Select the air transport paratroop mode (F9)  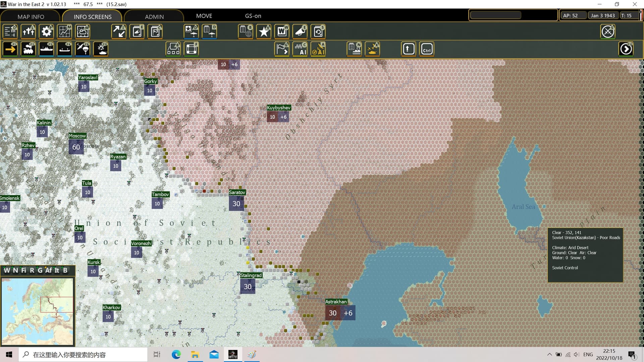click(83, 49)
